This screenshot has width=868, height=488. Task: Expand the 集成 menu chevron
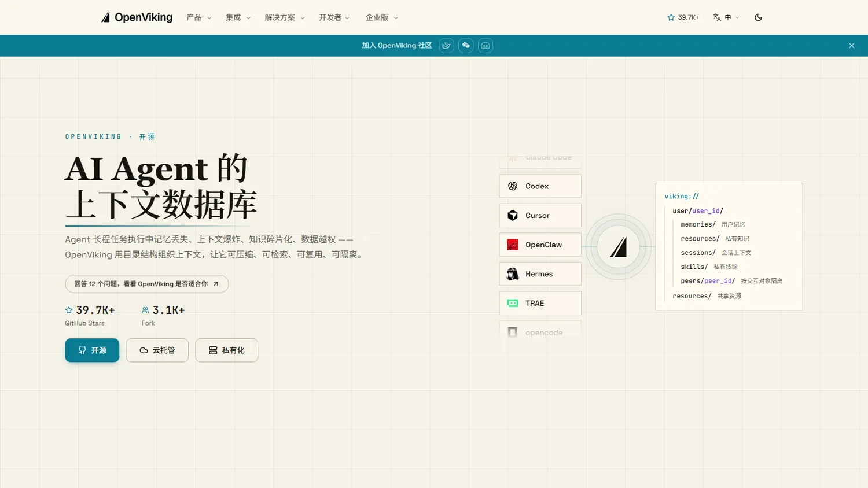pyautogui.click(x=248, y=18)
